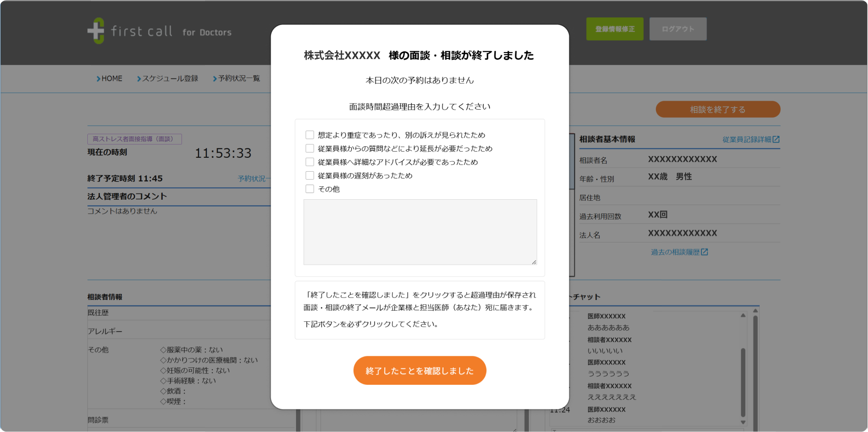The height and width of the screenshot is (432, 868).
Task: Click the 高ストレス者面接指導（面談） badge
Action: click(x=134, y=139)
